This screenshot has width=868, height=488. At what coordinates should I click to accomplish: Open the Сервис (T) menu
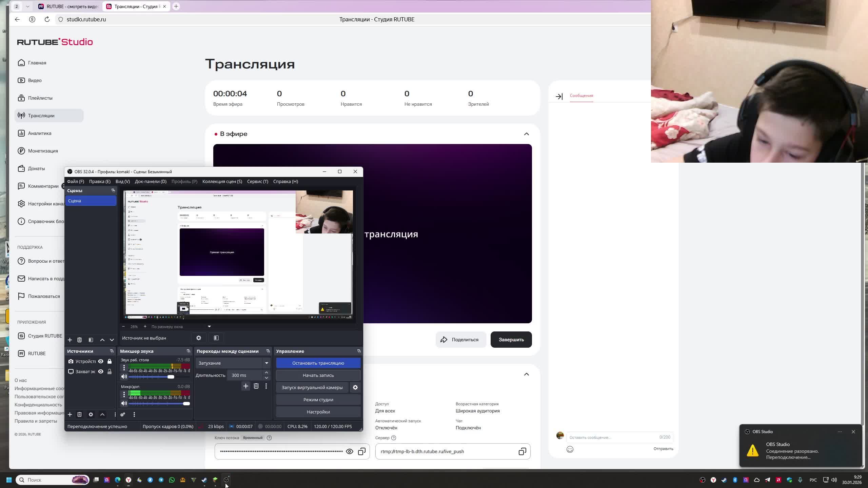(x=257, y=181)
